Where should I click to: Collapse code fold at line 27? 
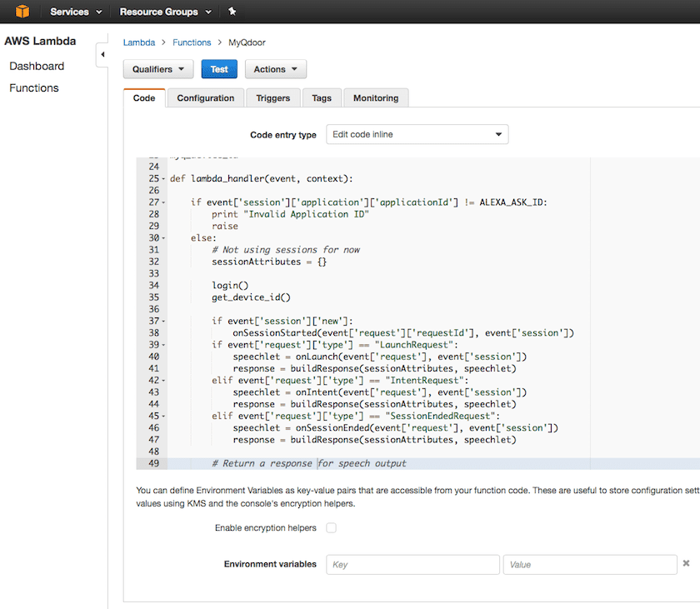(x=163, y=202)
